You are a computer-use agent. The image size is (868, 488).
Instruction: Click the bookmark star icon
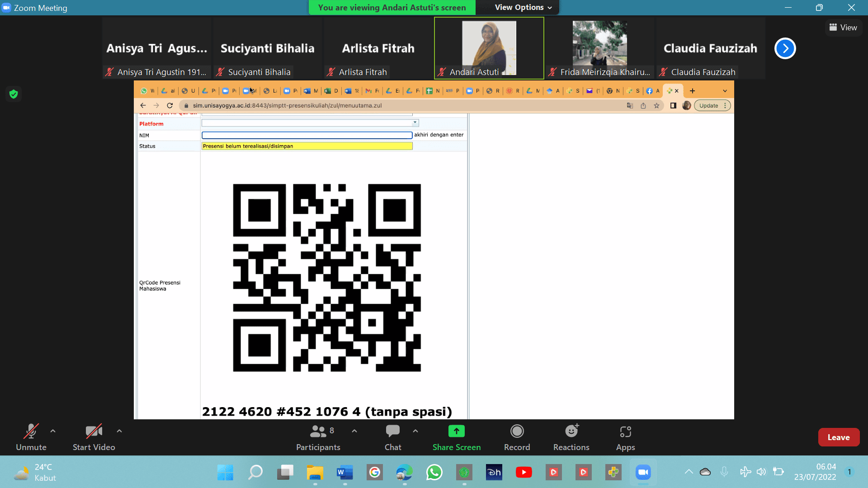point(656,105)
